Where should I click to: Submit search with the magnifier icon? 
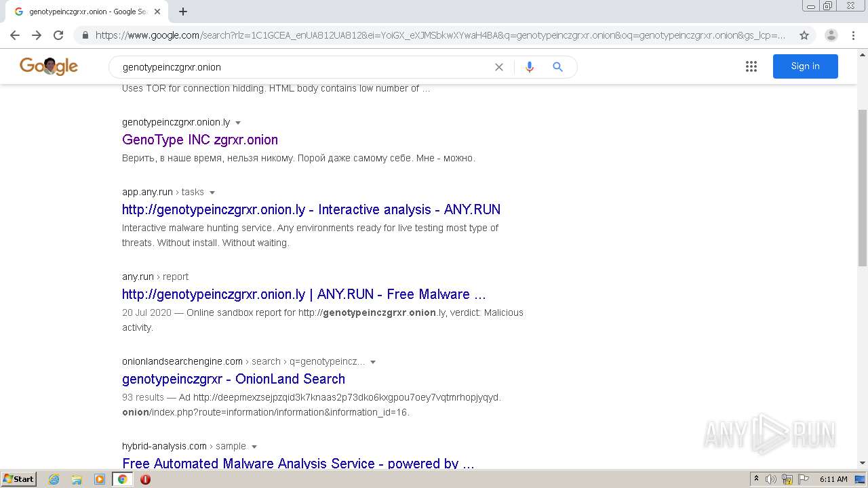click(557, 67)
